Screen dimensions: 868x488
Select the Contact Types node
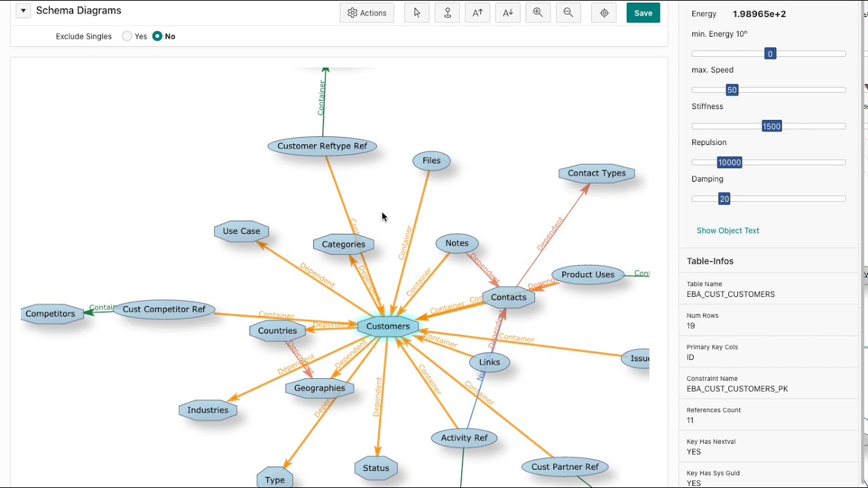click(597, 173)
